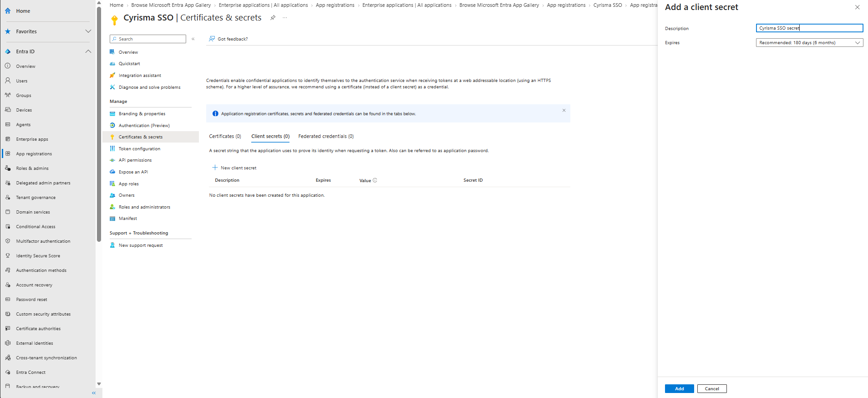Open Expose an API

pyautogui.click(x=133, y=172)
